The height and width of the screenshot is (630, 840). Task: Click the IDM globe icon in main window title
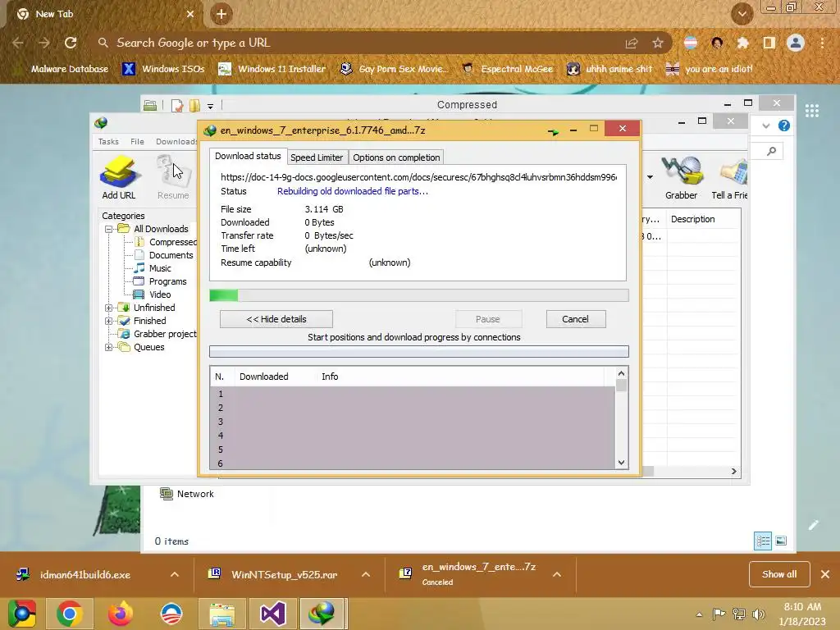[x=101, y=123]
